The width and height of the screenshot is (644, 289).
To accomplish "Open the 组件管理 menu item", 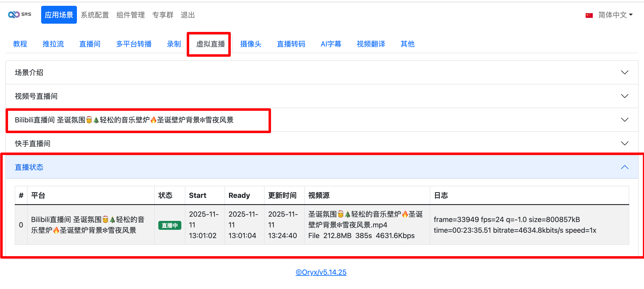I will (x=131, y=15).
